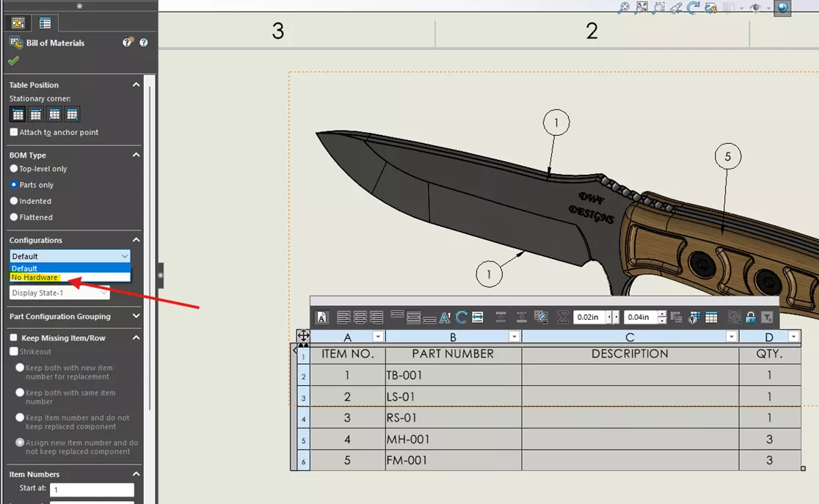Set stationary corner to top-right
This screenshot has height=504, width=819.
point(35,114)
